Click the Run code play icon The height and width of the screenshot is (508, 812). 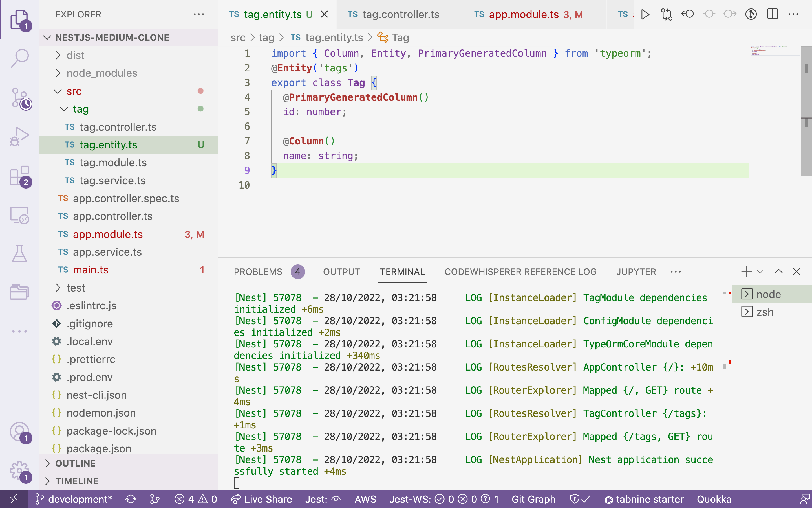click(645, 14)
